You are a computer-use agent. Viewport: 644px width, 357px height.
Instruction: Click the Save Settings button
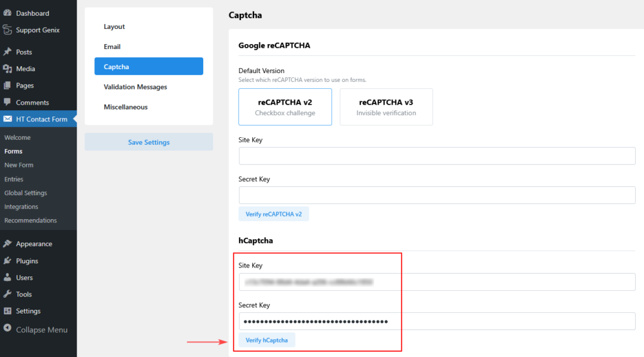pos(148,142)
